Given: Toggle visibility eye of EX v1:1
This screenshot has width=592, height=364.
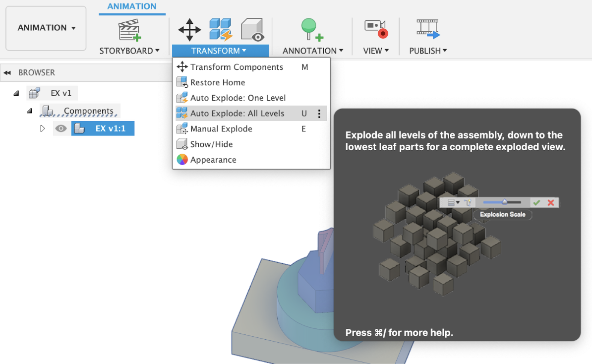Looking at the screenshot, I should pos(60,128).
